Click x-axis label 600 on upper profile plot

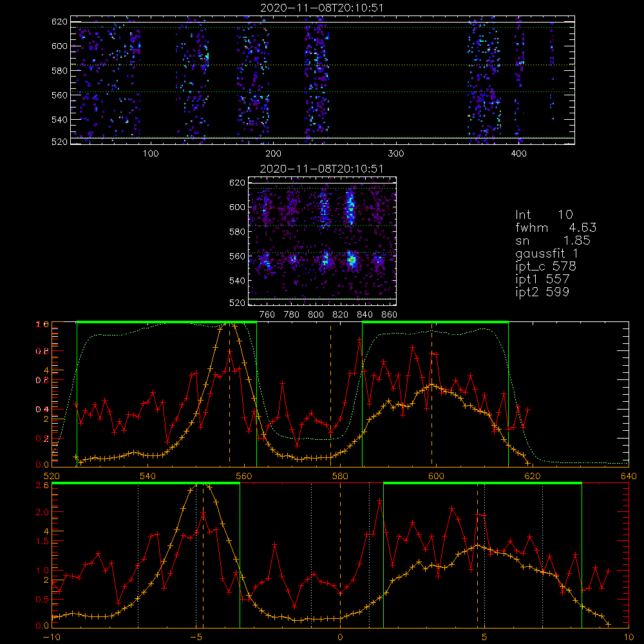tap(436, 477)
